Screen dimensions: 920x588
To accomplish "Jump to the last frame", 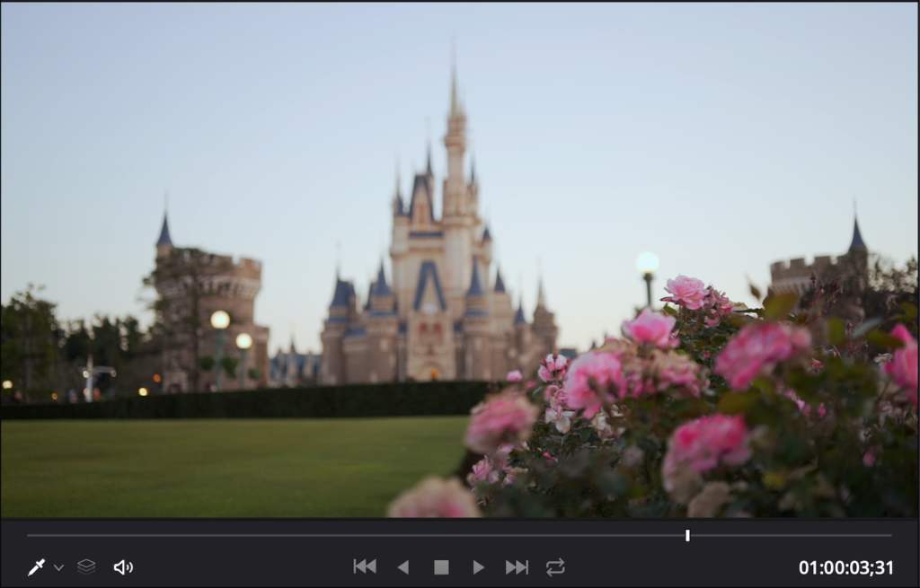I will 517,566.
